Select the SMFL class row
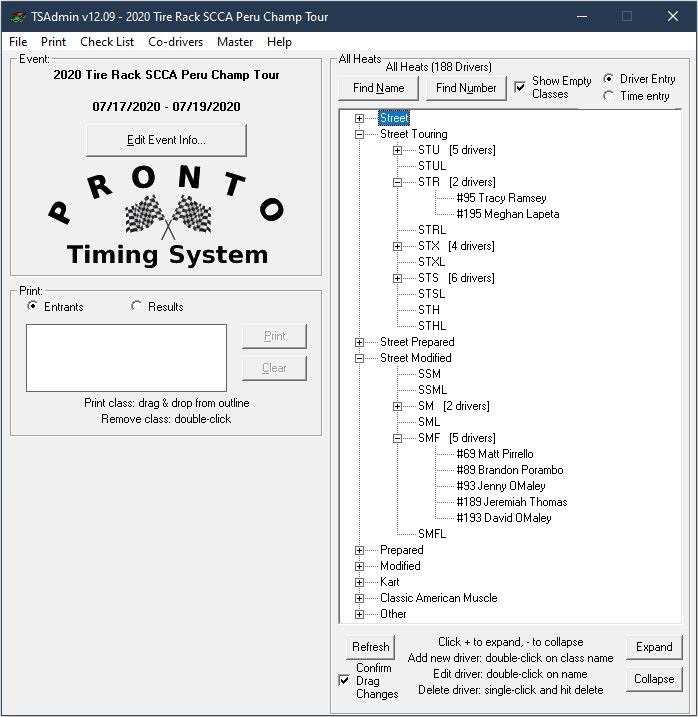 tap(432, 534)
